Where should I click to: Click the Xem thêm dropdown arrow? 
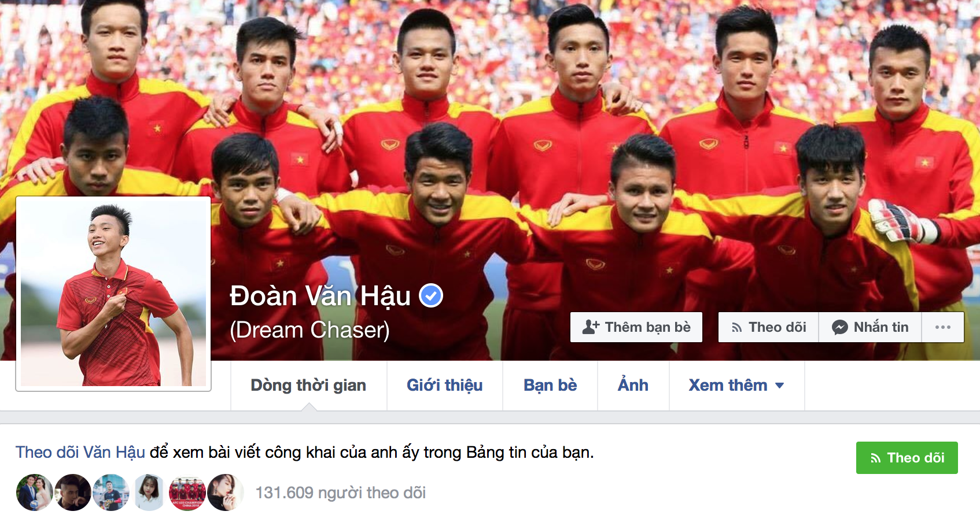pyautogui.click(x=779, y=386)
